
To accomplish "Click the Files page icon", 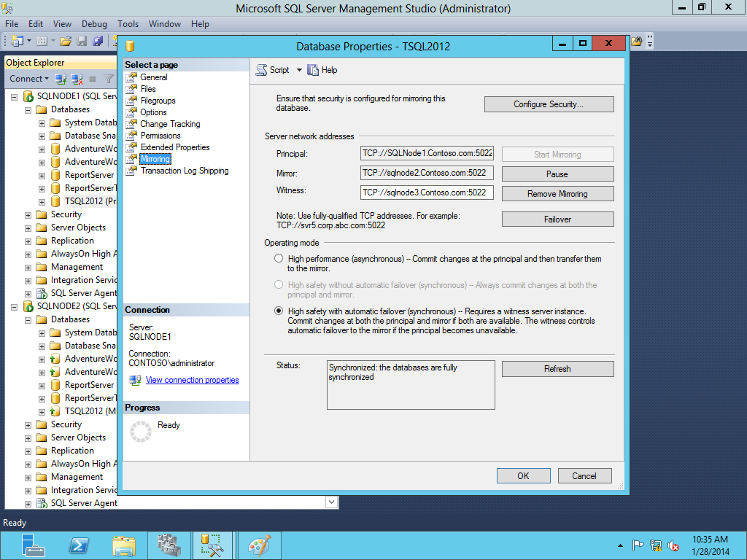I will (x=131, y=89).
